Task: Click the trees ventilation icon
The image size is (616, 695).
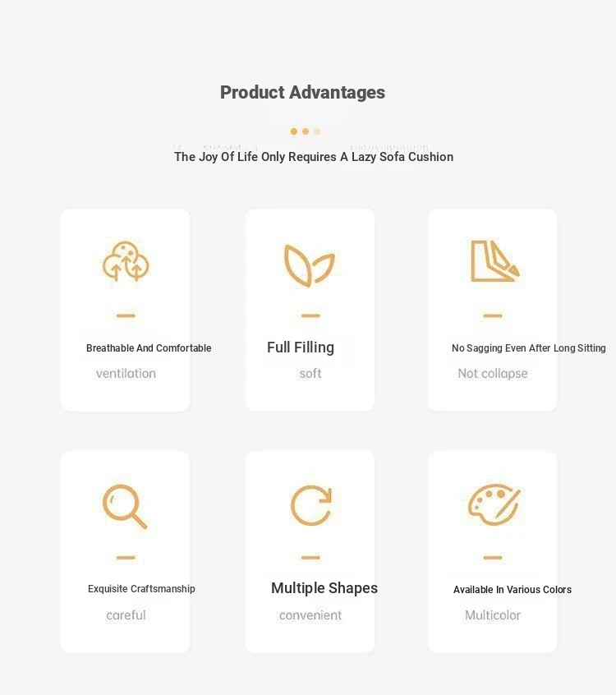Action: pyautogui.click(x=126, y=261)
